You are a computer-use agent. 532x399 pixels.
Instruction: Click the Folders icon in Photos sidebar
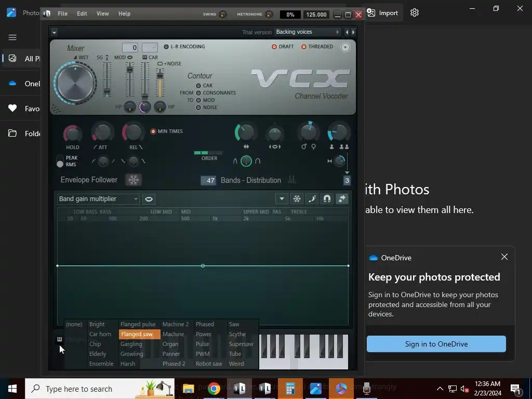click(12, 133)
